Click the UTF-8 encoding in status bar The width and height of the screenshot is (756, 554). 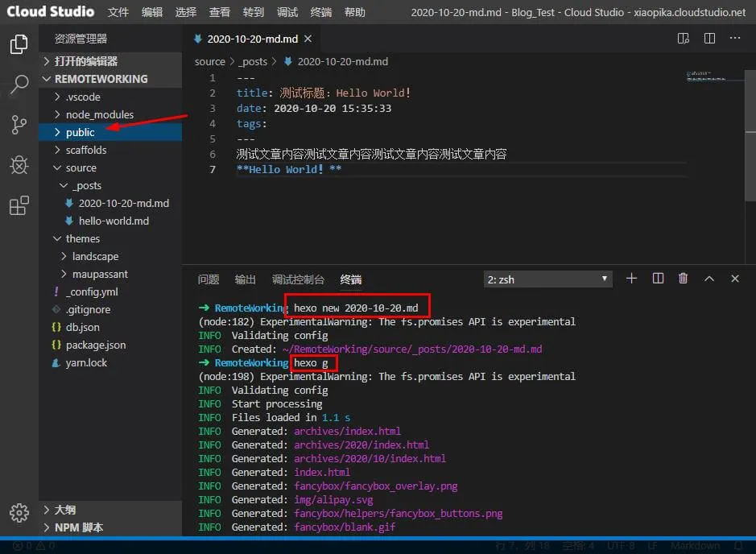(621, 546)
